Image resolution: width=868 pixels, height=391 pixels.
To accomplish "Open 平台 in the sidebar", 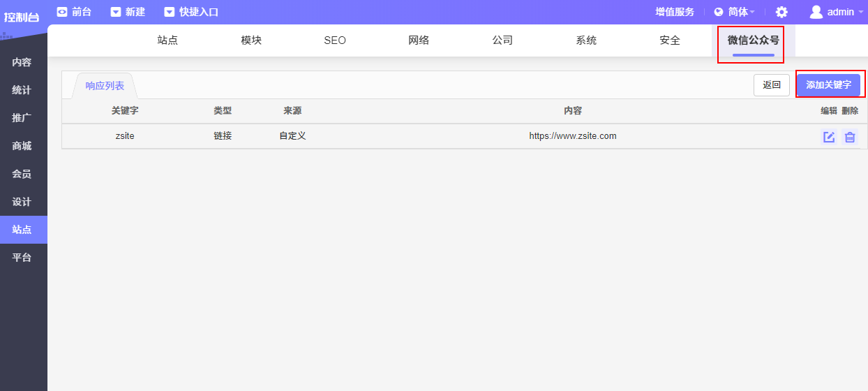I will point(22,258).
